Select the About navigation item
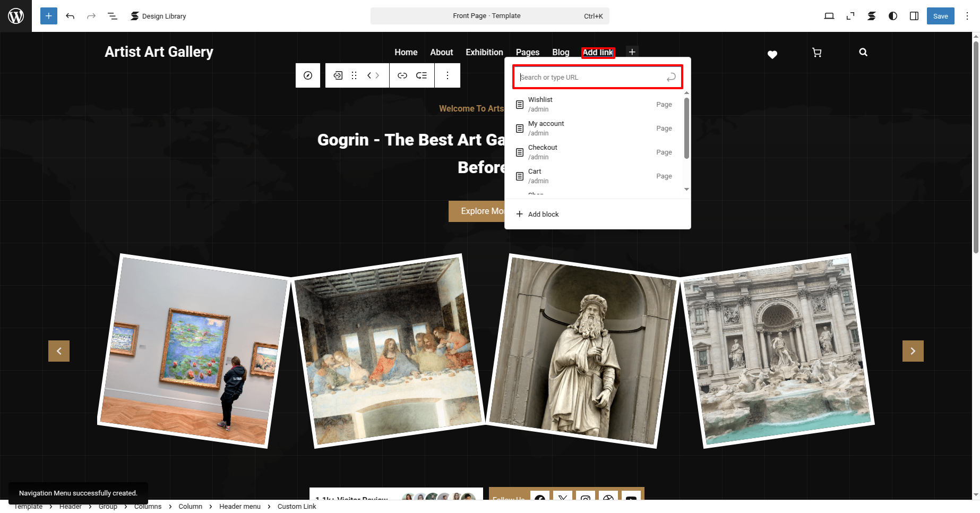Viewport: 980px width, 513px height. [442, 52]
